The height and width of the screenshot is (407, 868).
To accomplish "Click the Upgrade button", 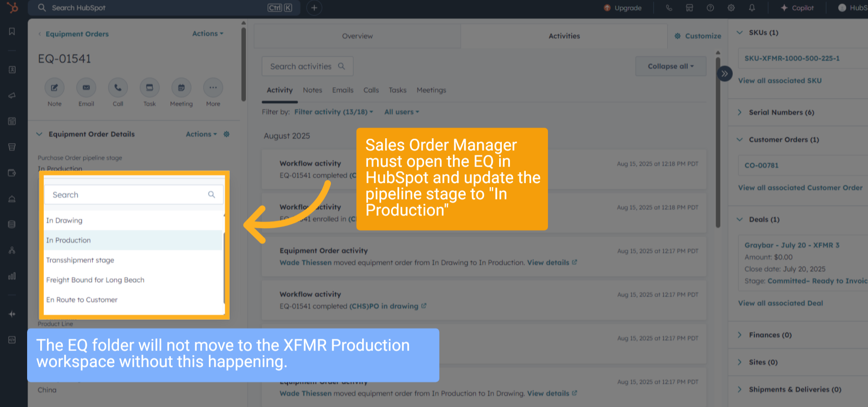I will pyautogui.click(x=623, y=8).
